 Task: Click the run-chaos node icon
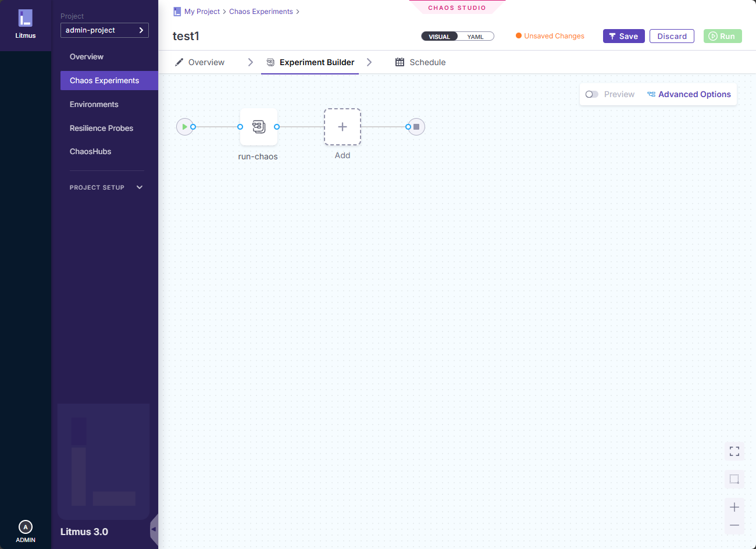[x=259, y=127]
